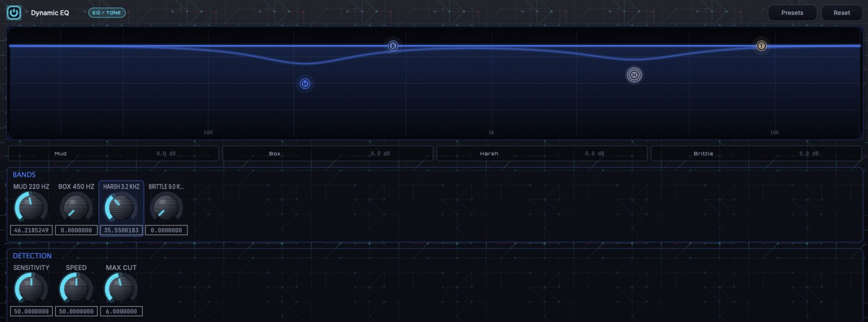Reset all plugin settings
Screen dimensions: 868x322
tap(841, 12)
